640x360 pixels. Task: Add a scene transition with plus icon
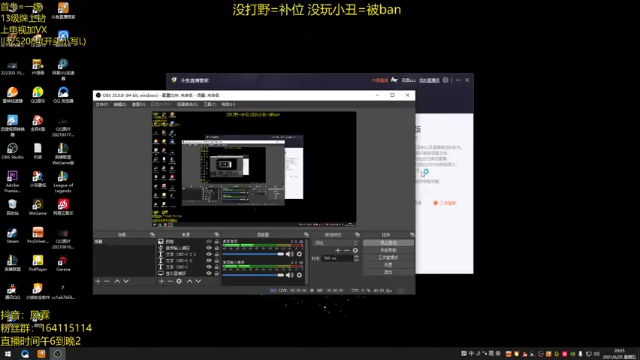(x=338, y=250)
